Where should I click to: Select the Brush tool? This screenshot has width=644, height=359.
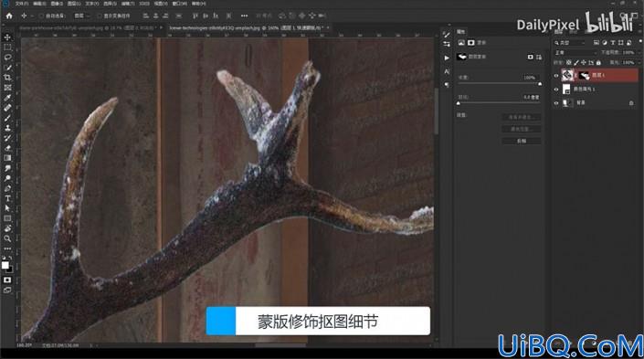click(x=7, y=118)
